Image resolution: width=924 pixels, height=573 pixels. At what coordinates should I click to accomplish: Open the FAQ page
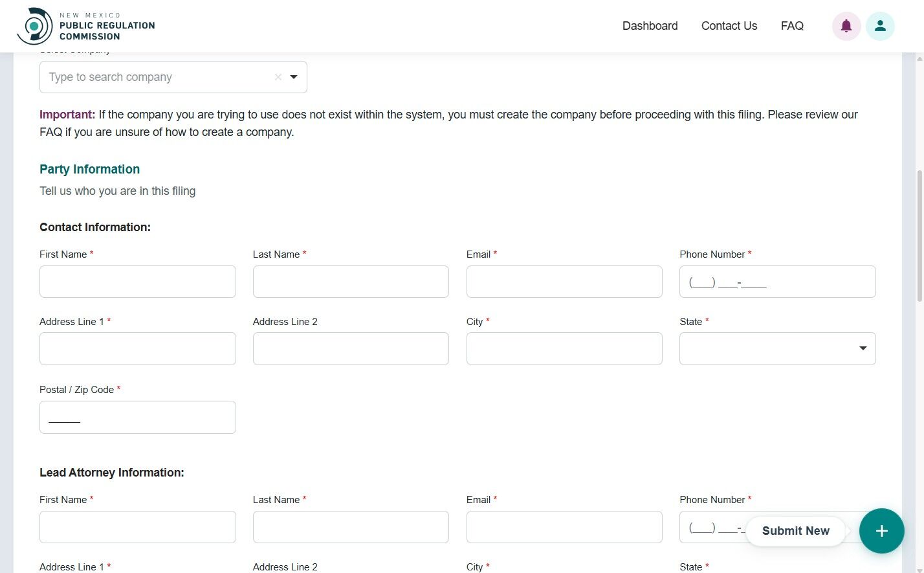click(x=792, y=26)
